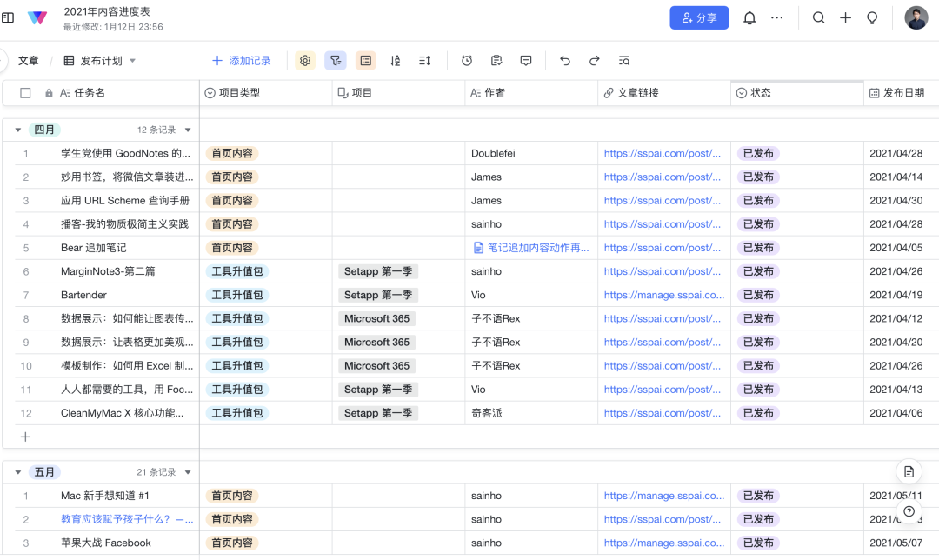This screenshot has width=939, height=560.
Task: Tick the select-all checkbox in header
Action: click(x=25, y=93)
